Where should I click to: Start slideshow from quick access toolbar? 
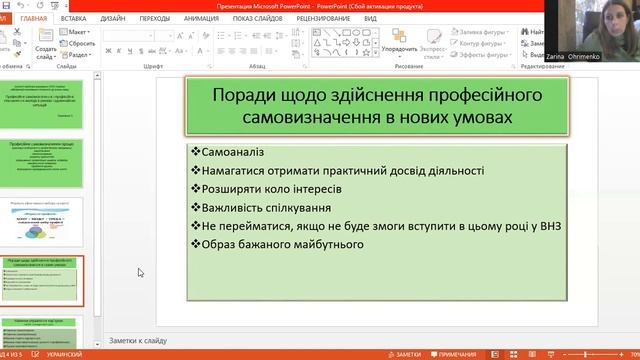(x=55, y=6)
